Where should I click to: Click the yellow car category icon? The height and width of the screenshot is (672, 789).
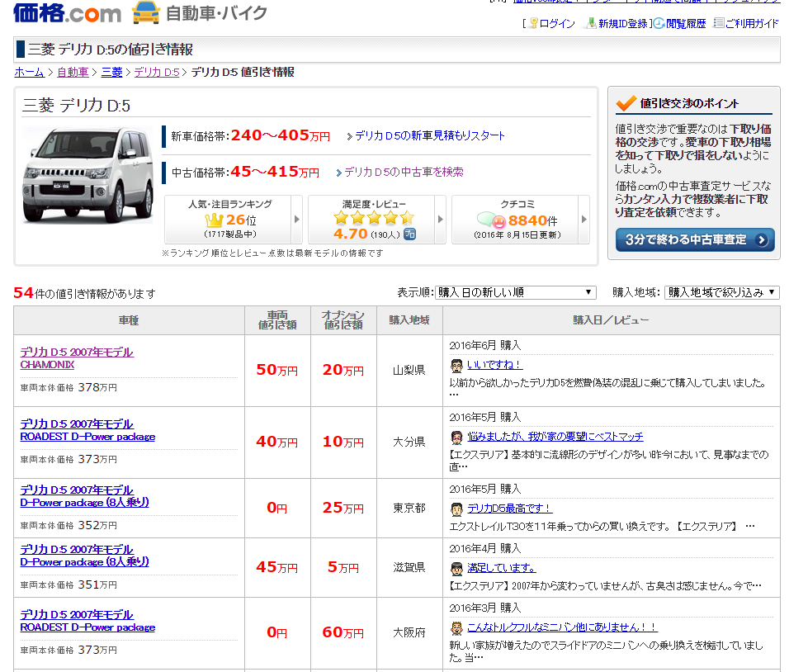tap(146, 12)
